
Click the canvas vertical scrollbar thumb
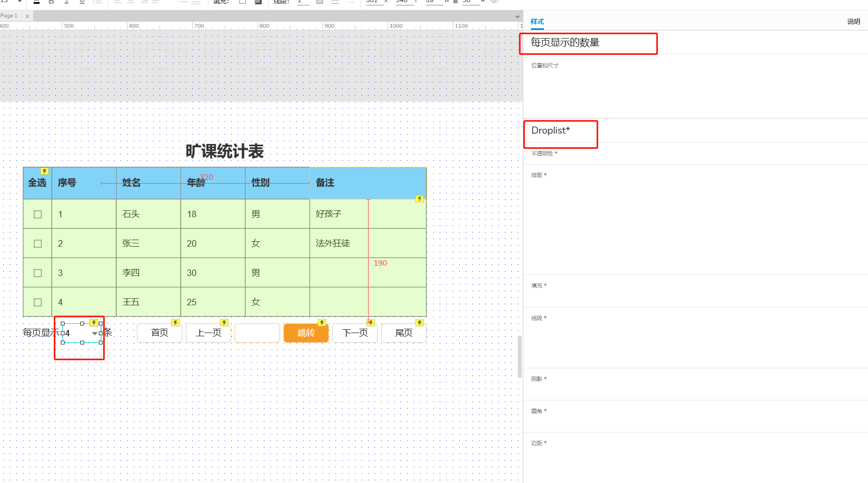519,356
